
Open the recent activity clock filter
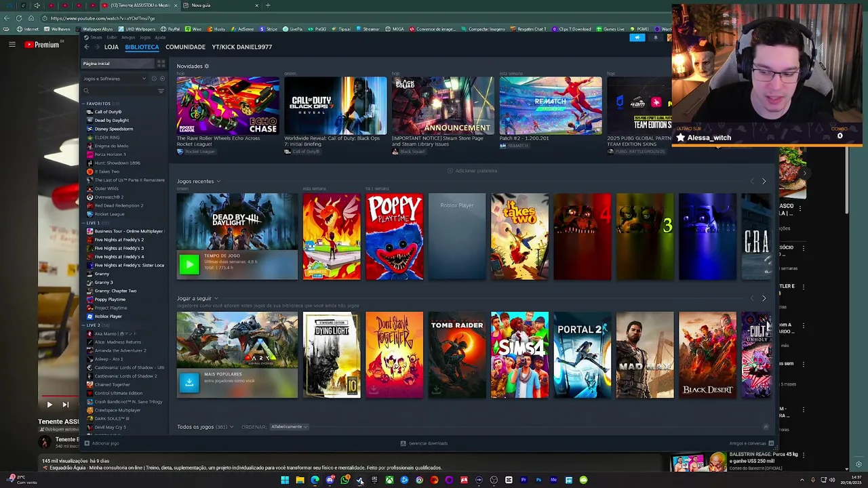[154, 79]
